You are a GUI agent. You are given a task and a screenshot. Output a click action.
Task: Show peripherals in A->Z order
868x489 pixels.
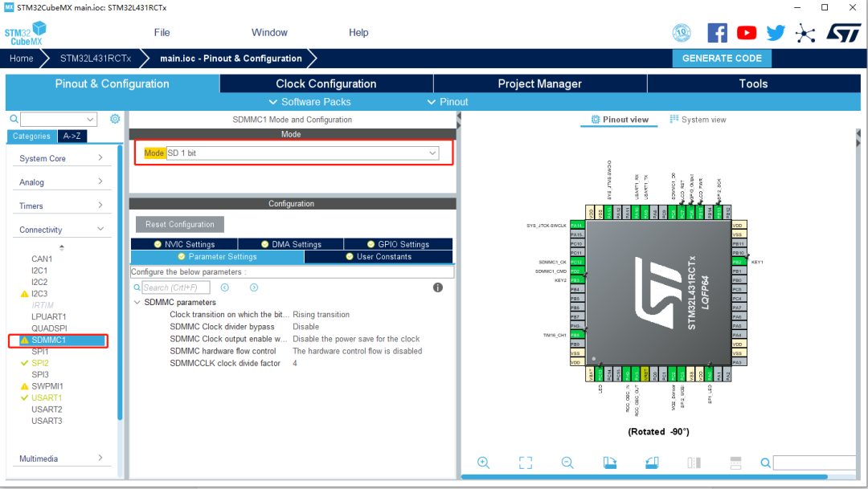click(72, 136)
